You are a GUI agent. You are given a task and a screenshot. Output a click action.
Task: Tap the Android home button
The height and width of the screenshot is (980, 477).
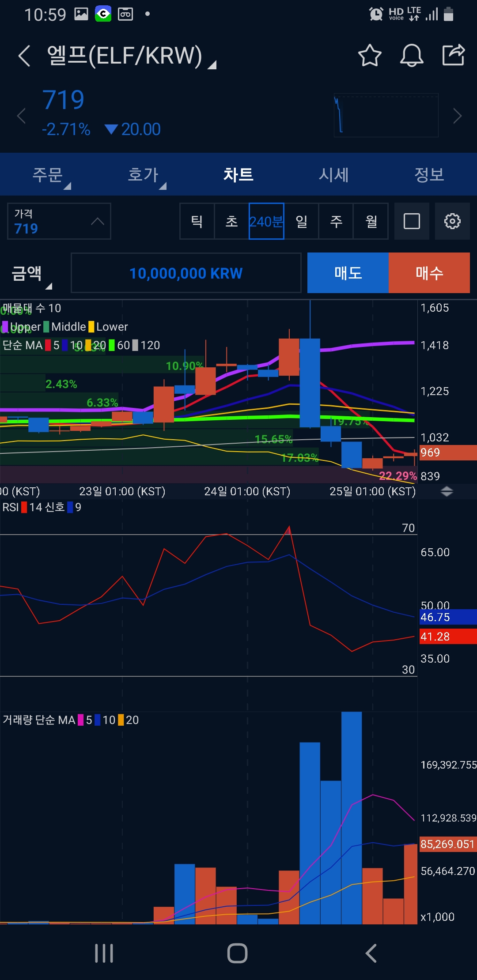[x=238, y=954]
